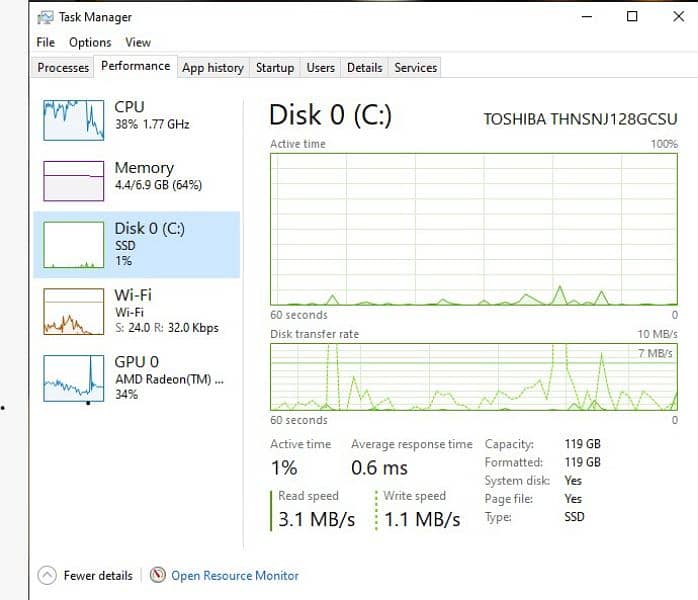The image size is (698, 600).
Task: Open the Options menu
Action: click(90, 42)
